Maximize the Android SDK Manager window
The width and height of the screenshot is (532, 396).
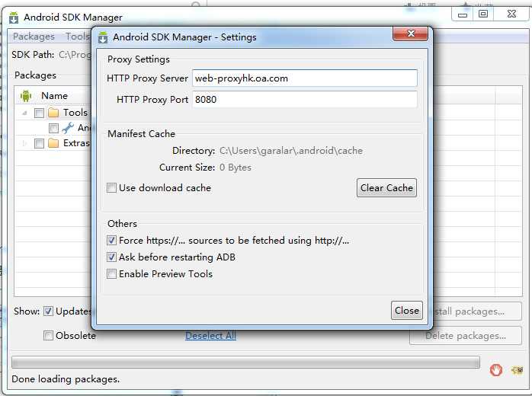[483, 14]
